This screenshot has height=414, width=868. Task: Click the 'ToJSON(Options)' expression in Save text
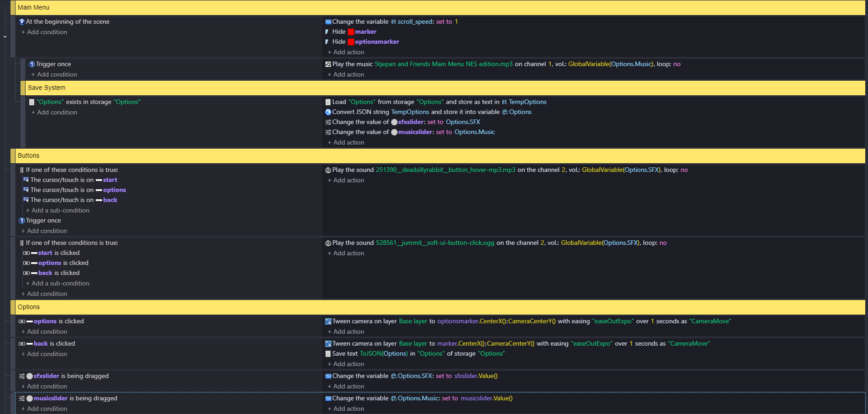click(383, 354)
